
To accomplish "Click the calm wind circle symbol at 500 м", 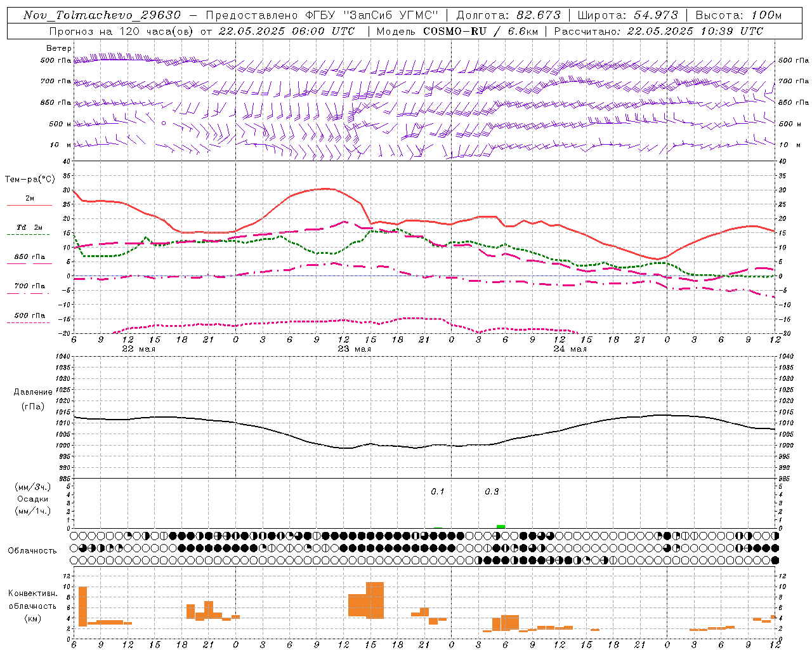I will (164, 123).
